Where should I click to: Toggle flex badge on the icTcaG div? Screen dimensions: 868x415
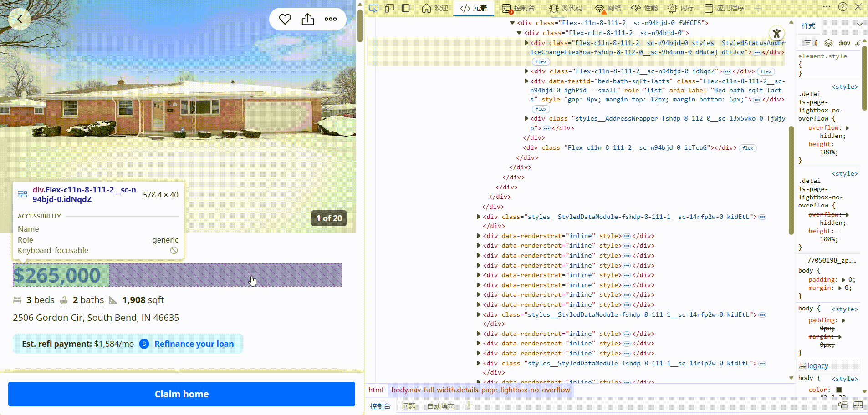pos(748,148)
